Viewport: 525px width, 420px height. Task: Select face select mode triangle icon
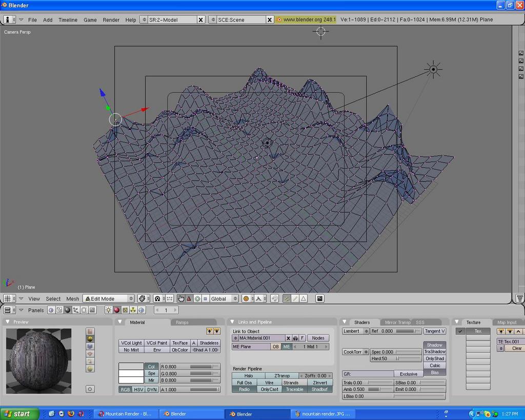(304, 298)
